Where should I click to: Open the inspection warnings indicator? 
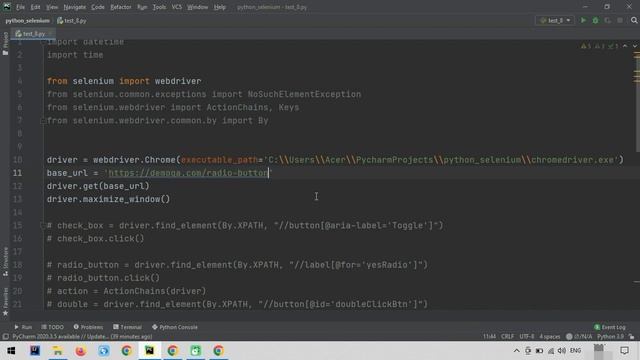pyautogui.click(x=600, y=46)
